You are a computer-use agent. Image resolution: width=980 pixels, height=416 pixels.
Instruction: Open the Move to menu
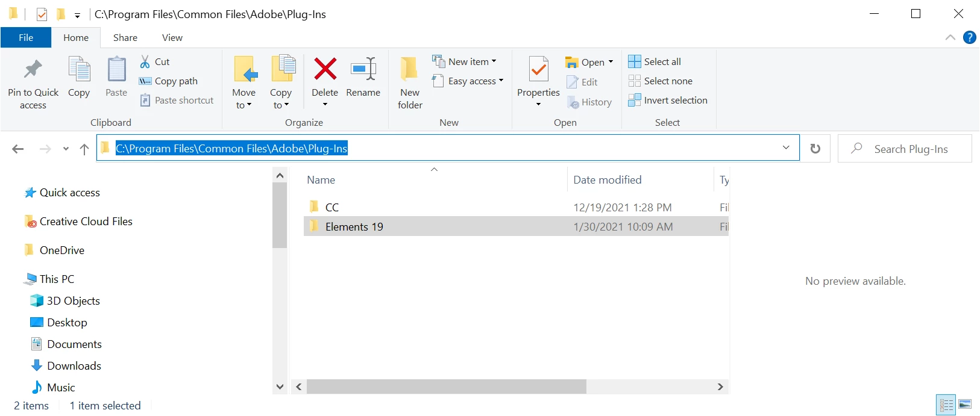tap(244, 82)
